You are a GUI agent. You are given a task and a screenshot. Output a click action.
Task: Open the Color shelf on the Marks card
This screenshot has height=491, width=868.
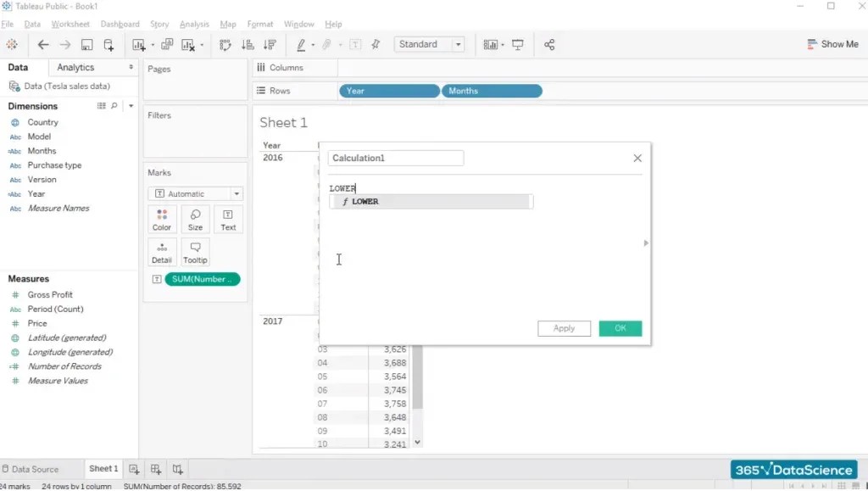(161, 219)
